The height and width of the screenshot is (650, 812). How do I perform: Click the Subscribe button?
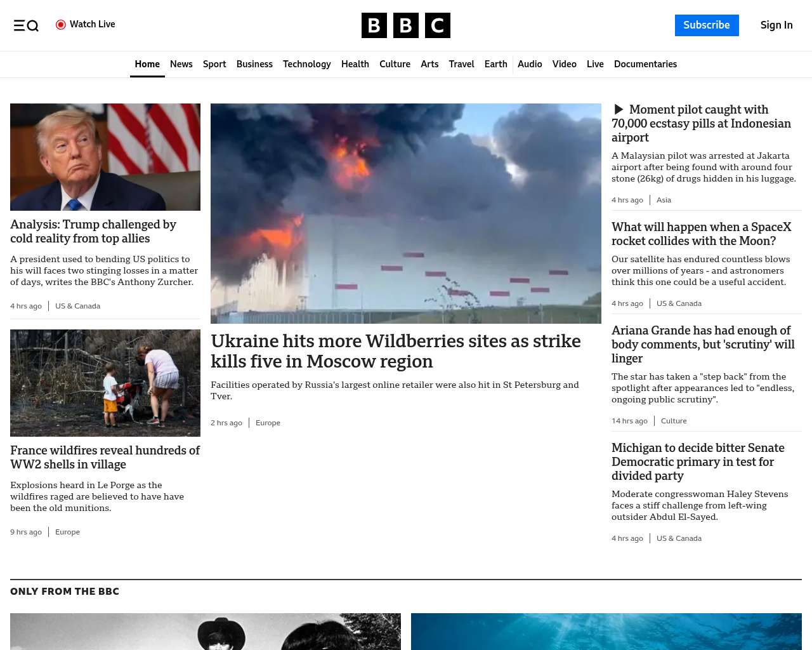tap(707, 25)
